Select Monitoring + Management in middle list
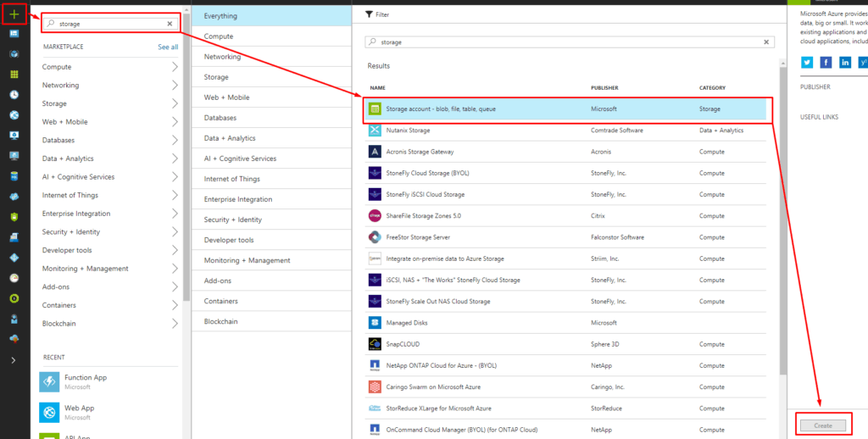 [271, 260]
